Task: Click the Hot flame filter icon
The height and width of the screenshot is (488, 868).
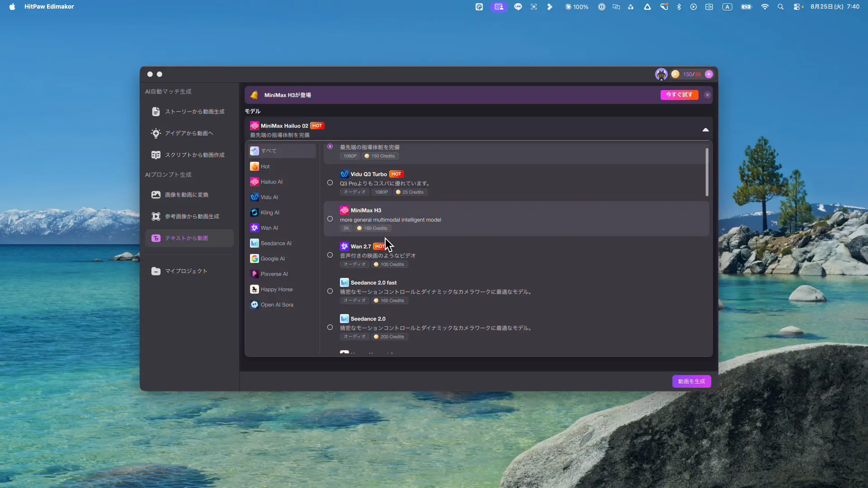Action: pos(255,166)
